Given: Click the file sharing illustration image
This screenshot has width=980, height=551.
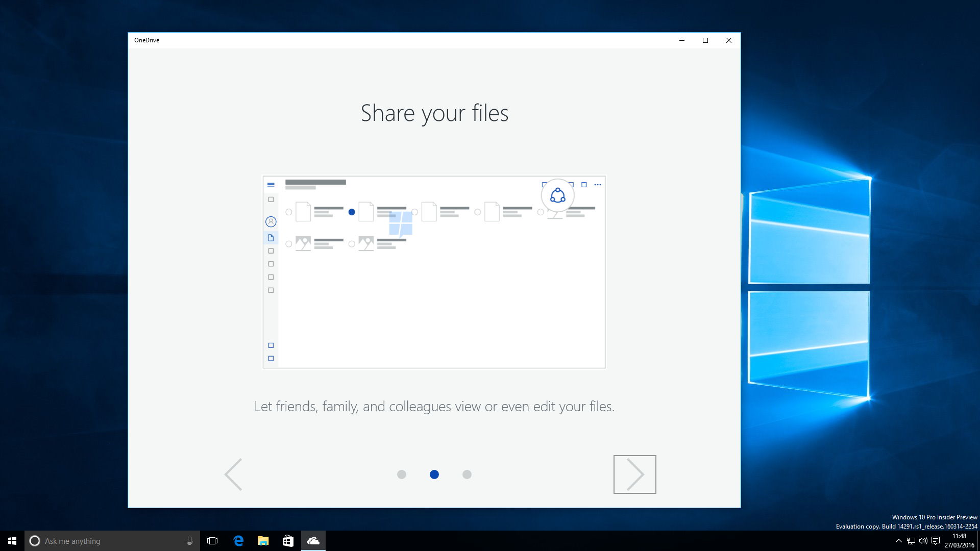Looking at the screenshot, I should [434, 272].
